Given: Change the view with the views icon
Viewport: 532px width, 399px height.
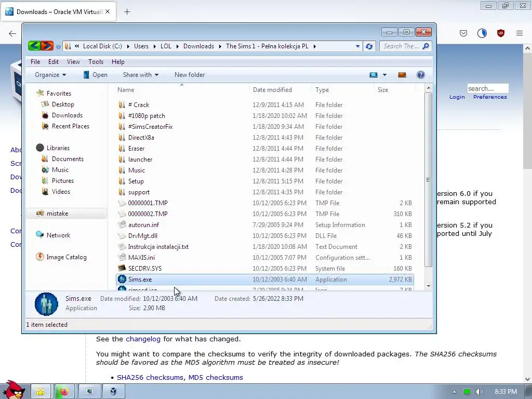Looking at the screenshot, I should (374, 75).
